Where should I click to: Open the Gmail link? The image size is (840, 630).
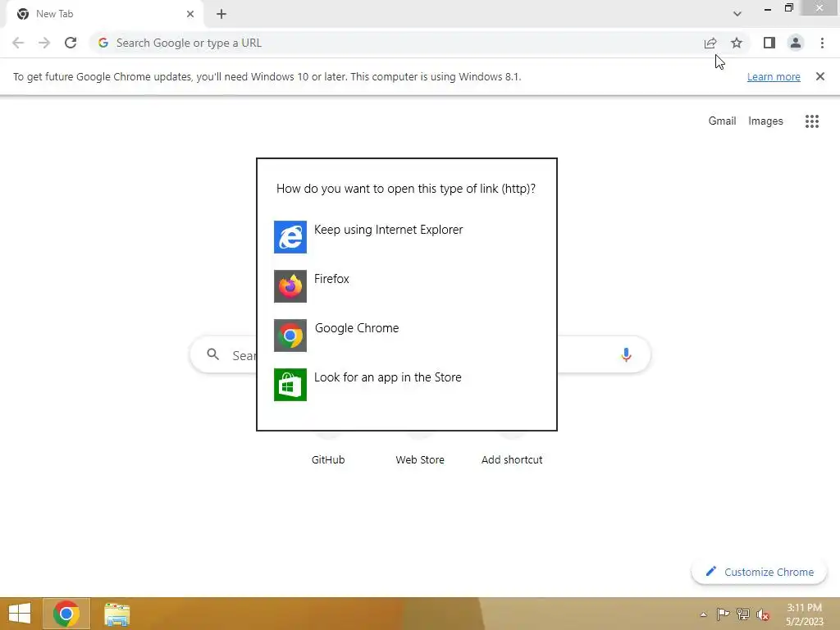click(722, 121)
